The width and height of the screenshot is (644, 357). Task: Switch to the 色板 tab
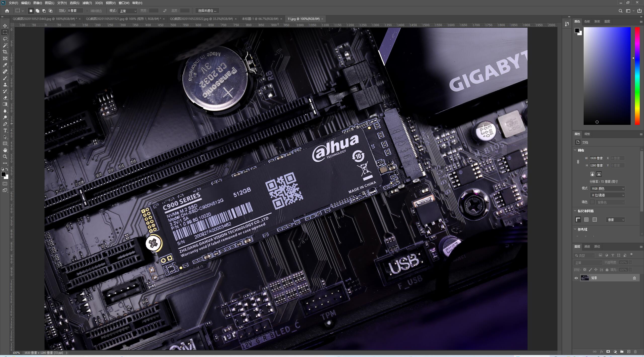(587, 21)
